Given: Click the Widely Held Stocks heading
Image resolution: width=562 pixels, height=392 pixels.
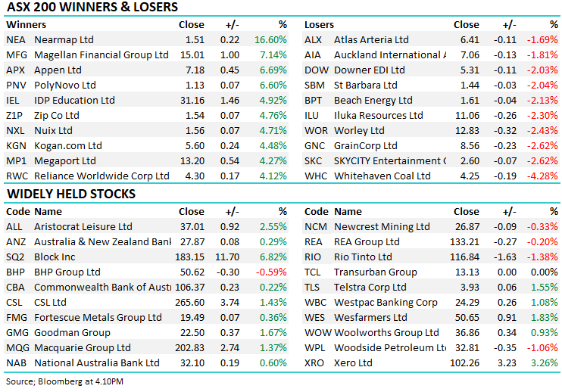Looking at the screenshot, I should [71, 194].
